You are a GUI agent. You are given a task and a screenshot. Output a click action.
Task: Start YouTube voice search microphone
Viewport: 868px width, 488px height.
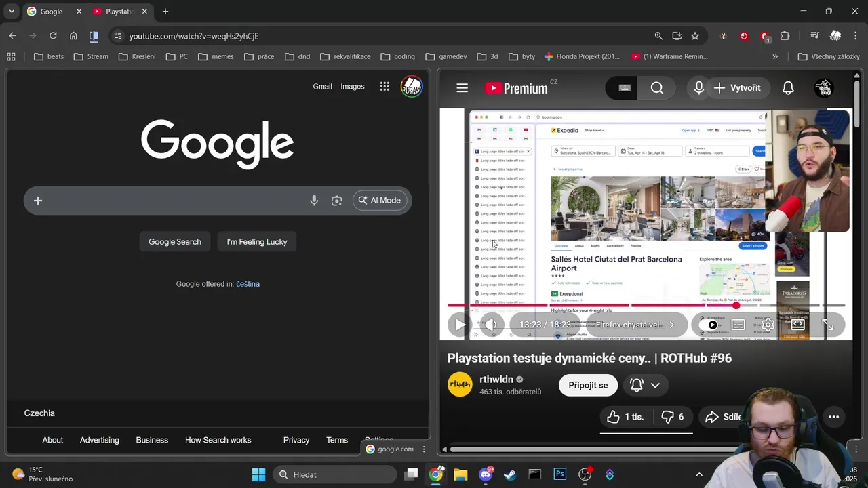pos(698,88)
